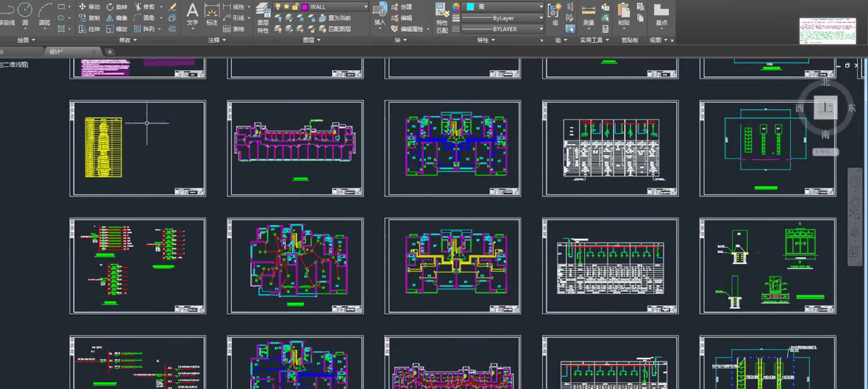
Task: Toggle WALL layer freeze sun icon
Action: pos(286,6)
